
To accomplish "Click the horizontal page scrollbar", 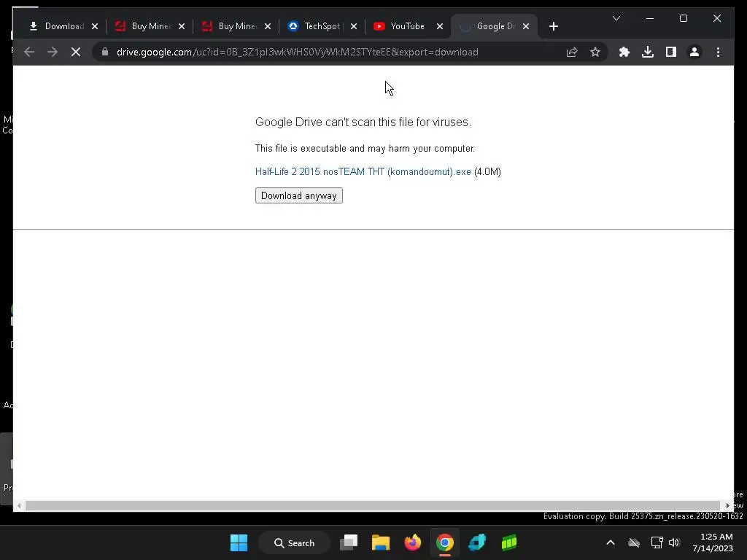I will [373, 506].
